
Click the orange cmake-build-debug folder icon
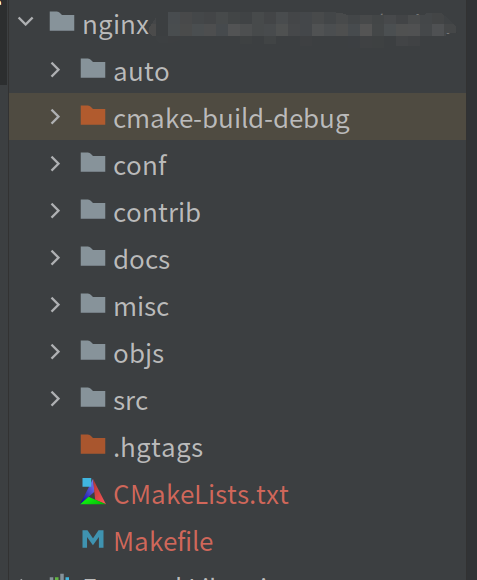(x=93, y=115)
